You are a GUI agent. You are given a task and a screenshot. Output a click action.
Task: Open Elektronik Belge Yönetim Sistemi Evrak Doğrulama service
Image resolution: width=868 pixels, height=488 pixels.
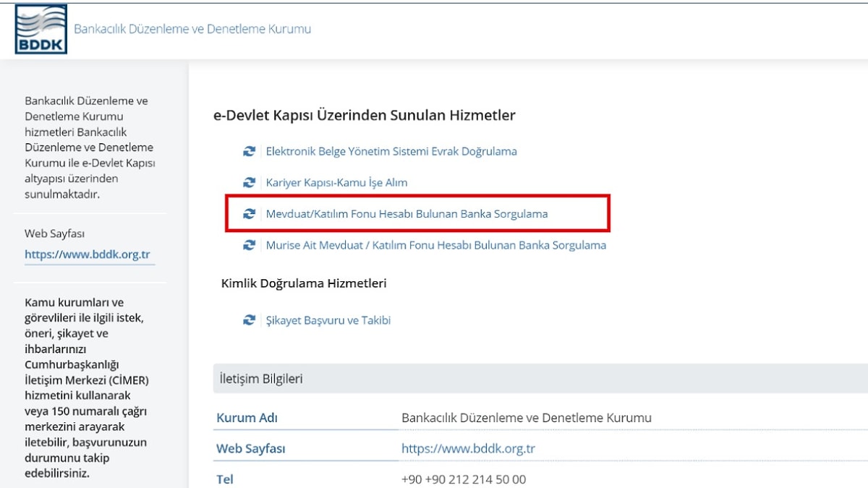[392, 151]
